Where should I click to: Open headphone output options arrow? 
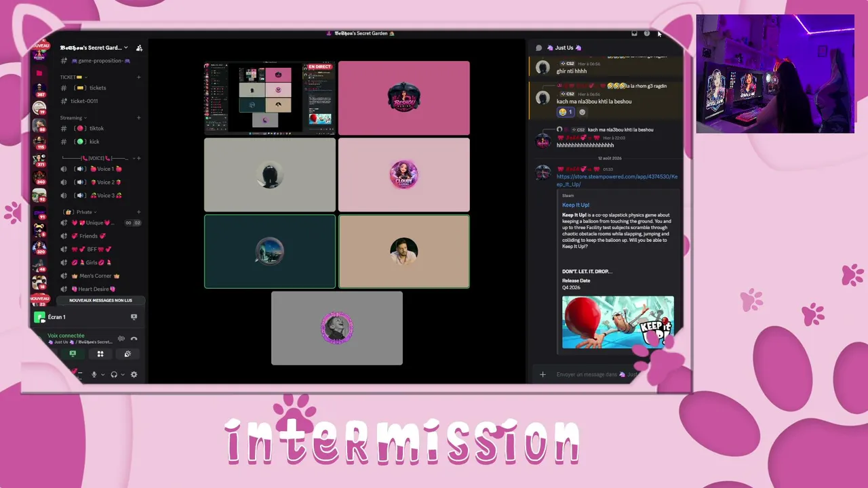tap(123, 374)
